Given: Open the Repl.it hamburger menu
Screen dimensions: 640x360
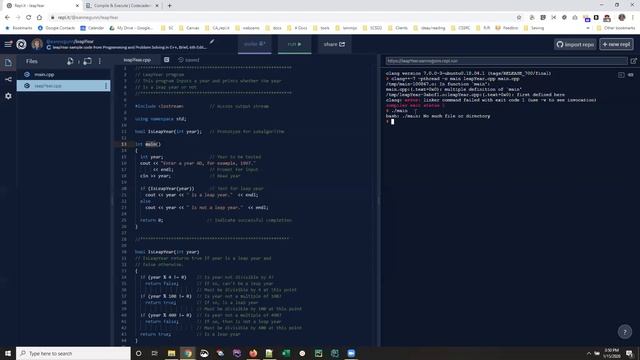Looking at the screenshot, I should 8,44.
